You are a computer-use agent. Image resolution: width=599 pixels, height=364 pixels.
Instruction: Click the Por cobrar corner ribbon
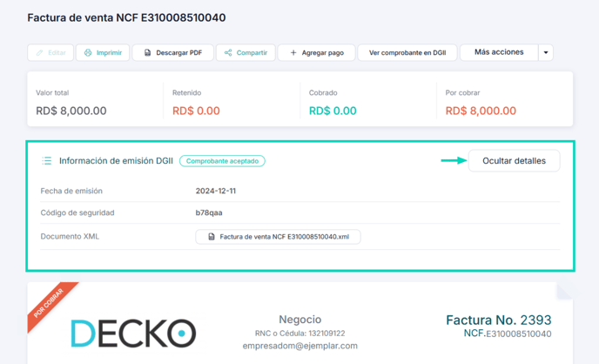(50, 304)
